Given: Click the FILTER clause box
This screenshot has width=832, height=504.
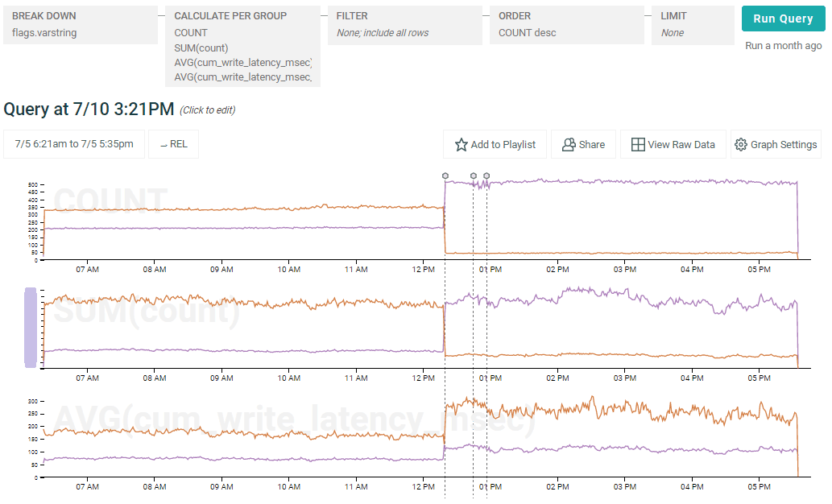Looking at the screenshot, I should pos(404,26).
